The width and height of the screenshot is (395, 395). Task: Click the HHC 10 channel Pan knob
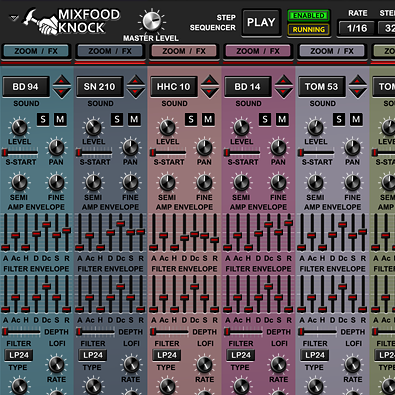click(x=204, y=148)
